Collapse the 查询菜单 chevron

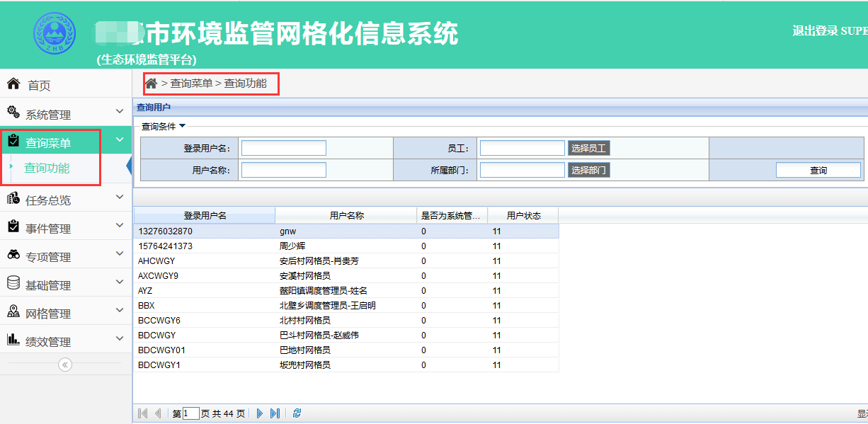pos(119,139)
